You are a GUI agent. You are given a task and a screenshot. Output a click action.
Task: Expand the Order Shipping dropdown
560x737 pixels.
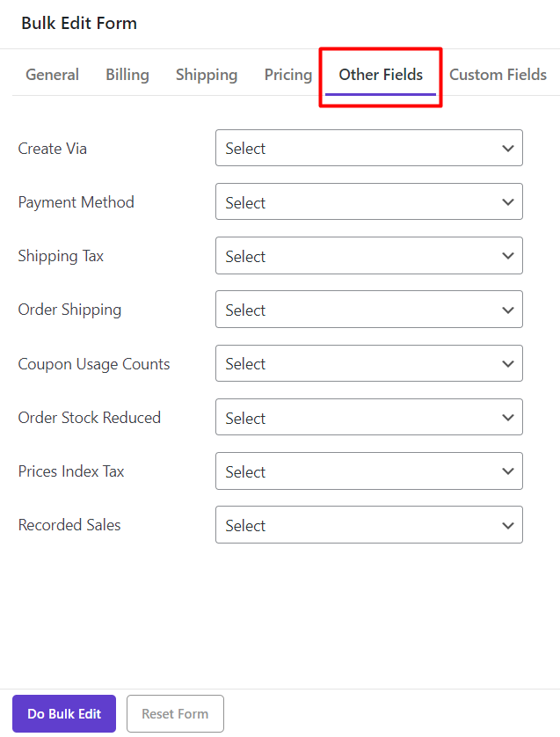pyautogui.click(x=368, y=310)
